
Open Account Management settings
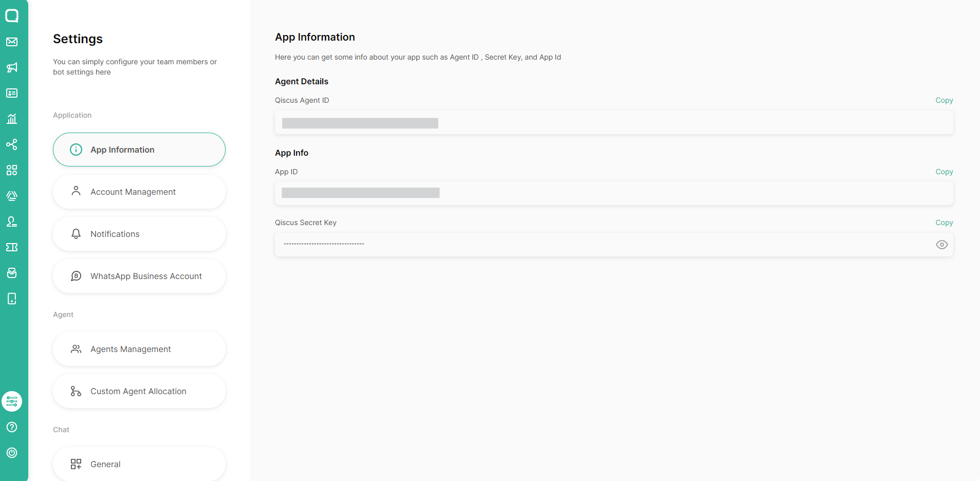[x=139, y=192]
